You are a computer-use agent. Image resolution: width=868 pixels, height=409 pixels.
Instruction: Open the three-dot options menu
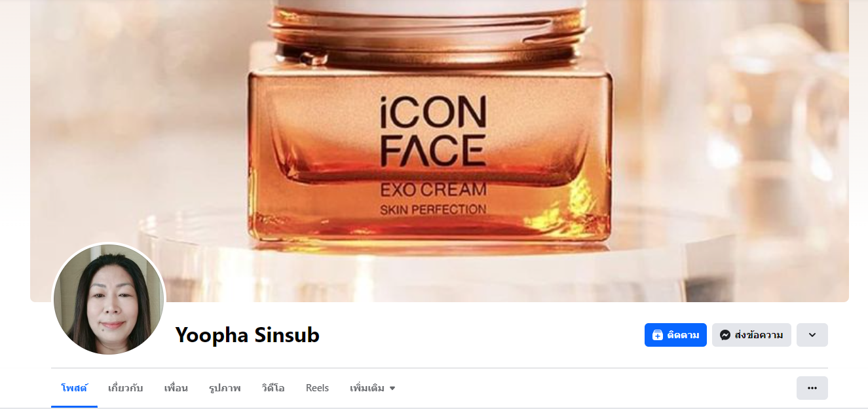pos(812,388)
